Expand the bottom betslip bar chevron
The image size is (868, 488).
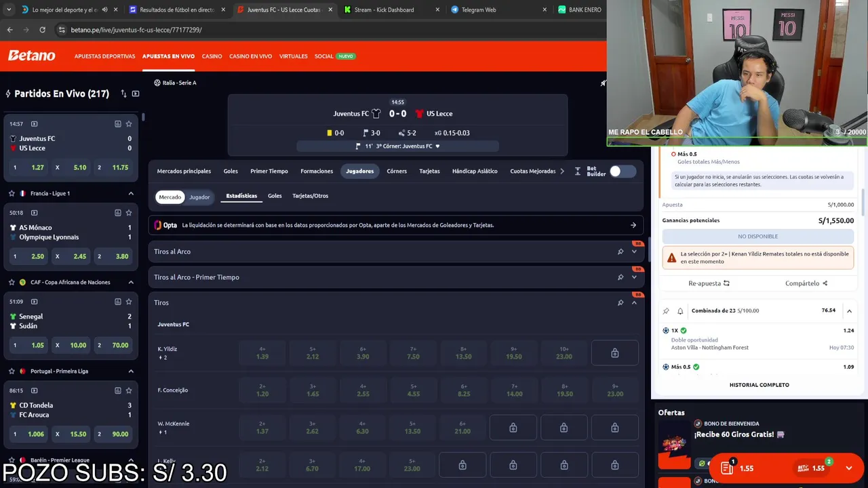click(848, 468)
